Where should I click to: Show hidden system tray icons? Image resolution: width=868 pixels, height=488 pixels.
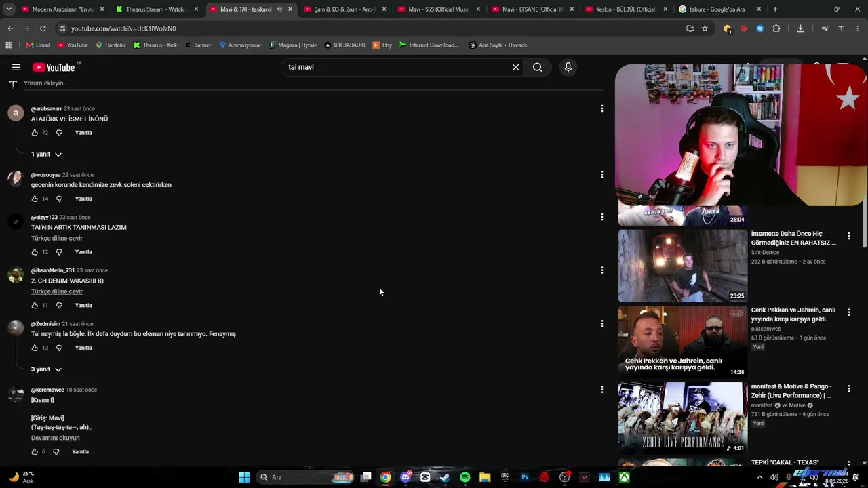point(760,477)
